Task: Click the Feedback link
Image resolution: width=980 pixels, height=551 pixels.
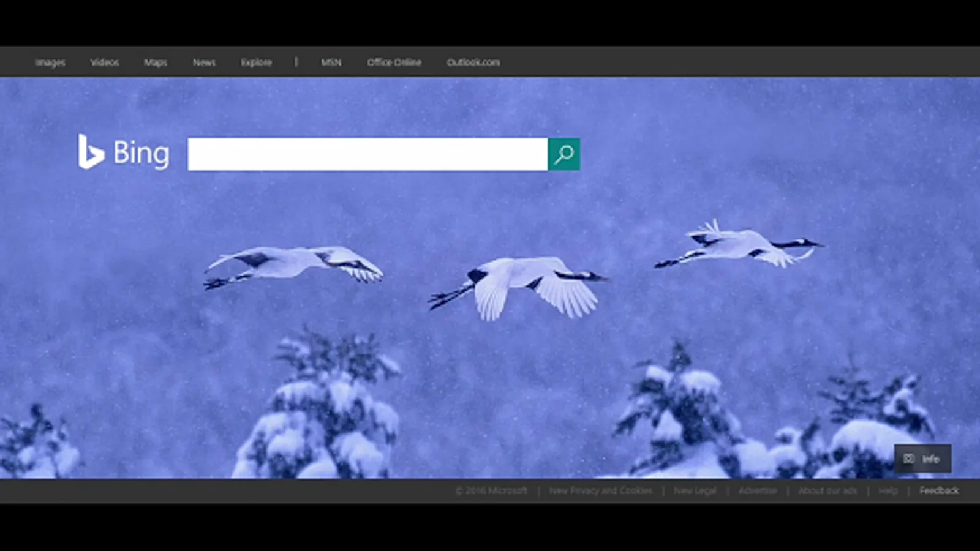Action: 939,490
